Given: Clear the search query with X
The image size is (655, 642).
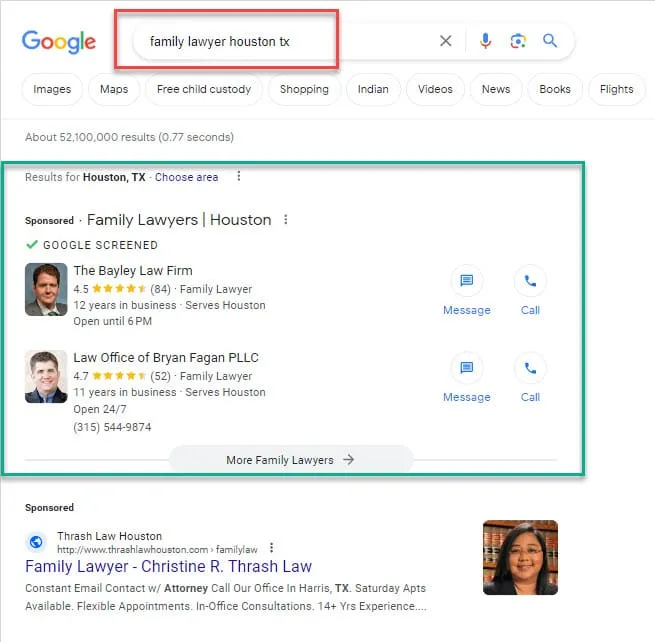Looking at the screenshot, I should coord(446,41).
